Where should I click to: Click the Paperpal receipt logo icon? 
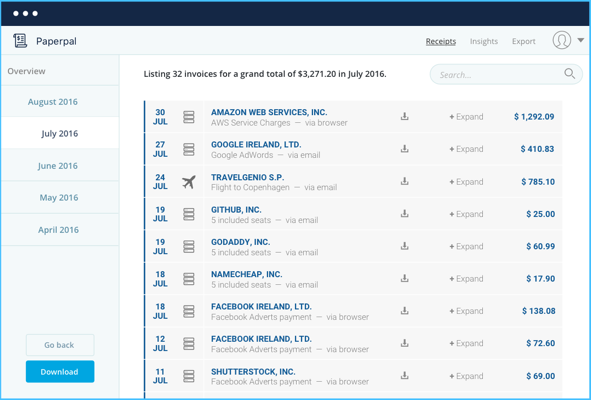click(x=20, y=41)
